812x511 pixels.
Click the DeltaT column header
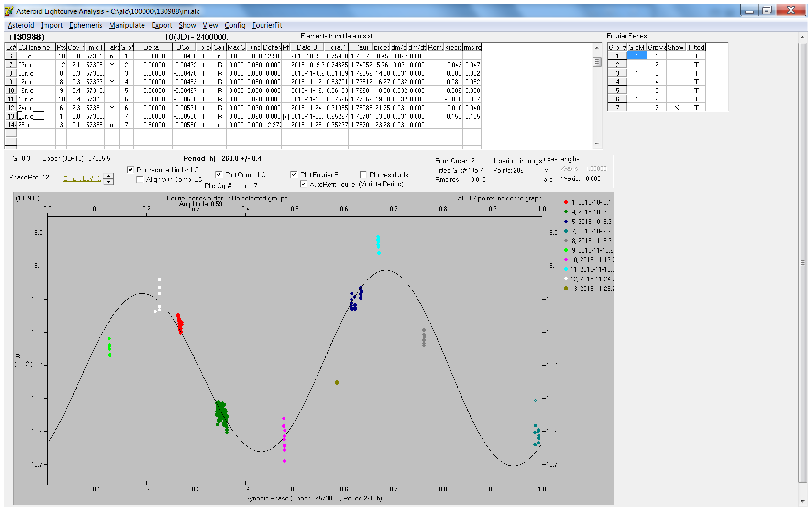(x=153, y=47)
